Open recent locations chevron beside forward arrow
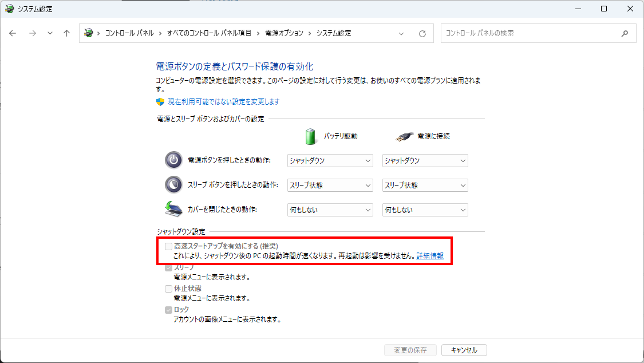Viewport: 644px width, 363px height. (50, 33)
